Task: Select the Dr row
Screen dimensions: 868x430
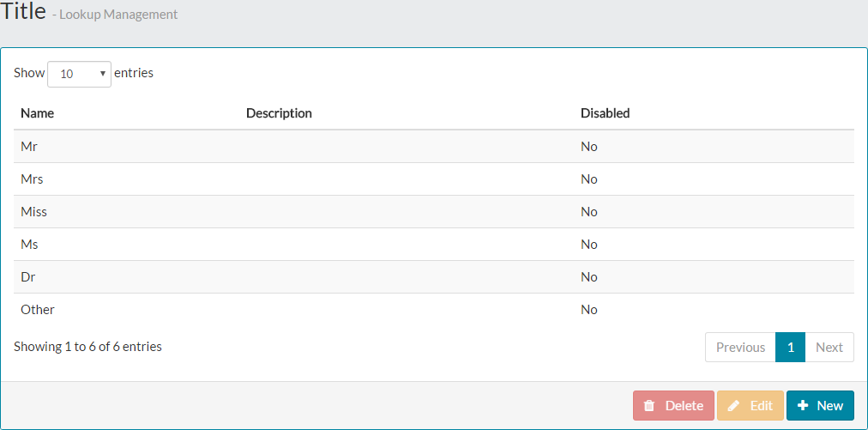Action: pos(28,277)
